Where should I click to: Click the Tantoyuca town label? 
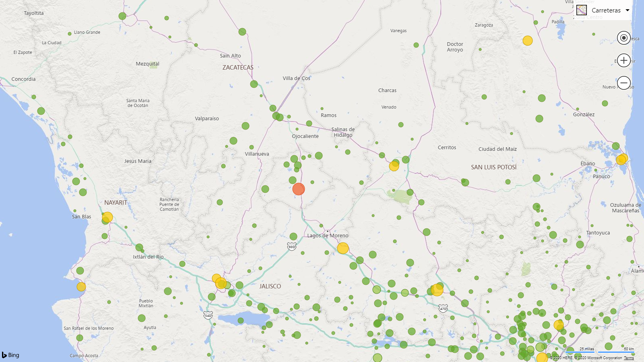point(598,233)
